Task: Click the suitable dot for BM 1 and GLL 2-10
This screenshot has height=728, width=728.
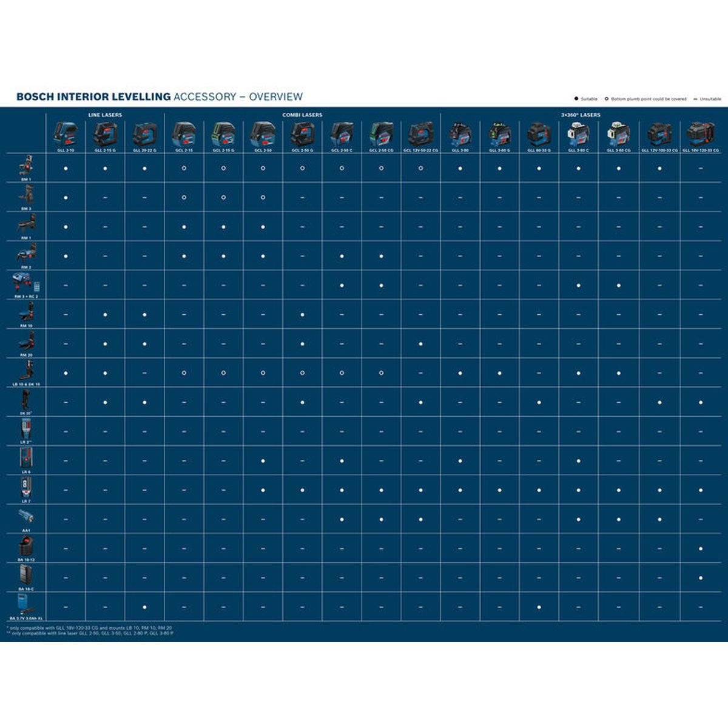Action: (x=66, y=168)
